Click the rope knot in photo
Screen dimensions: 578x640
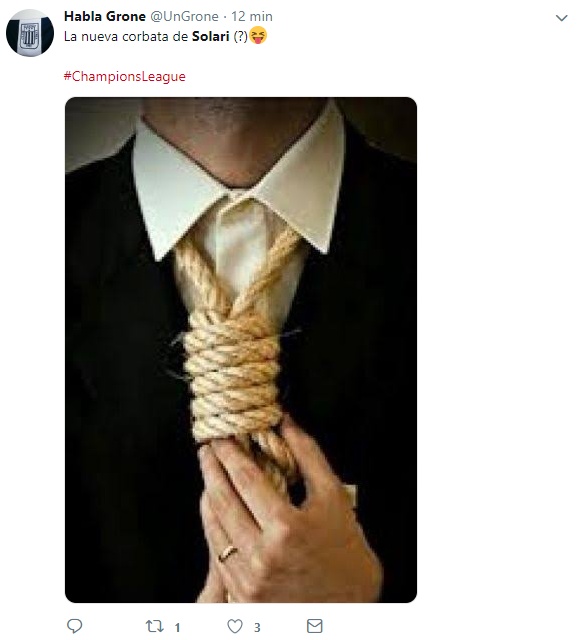pos(233,380)
